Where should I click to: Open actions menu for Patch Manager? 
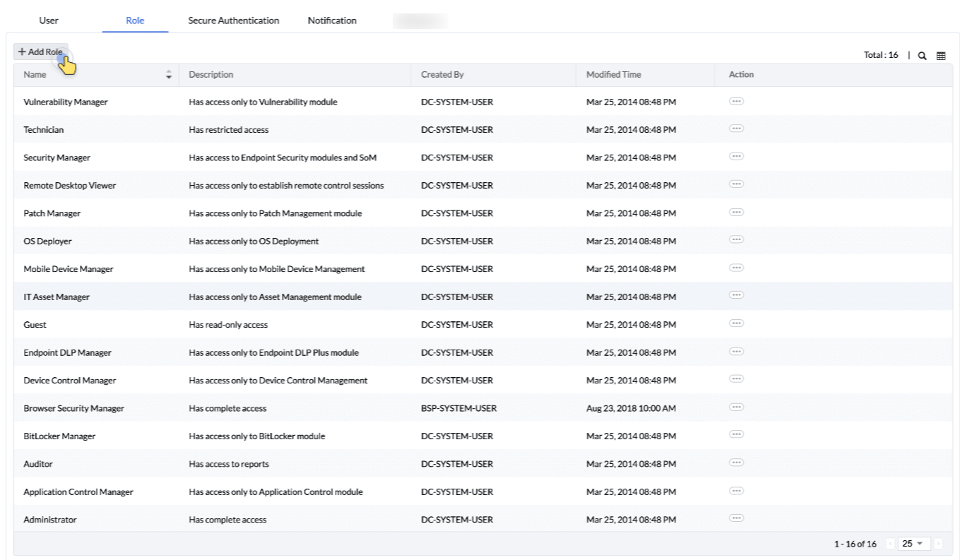[736, 213]
